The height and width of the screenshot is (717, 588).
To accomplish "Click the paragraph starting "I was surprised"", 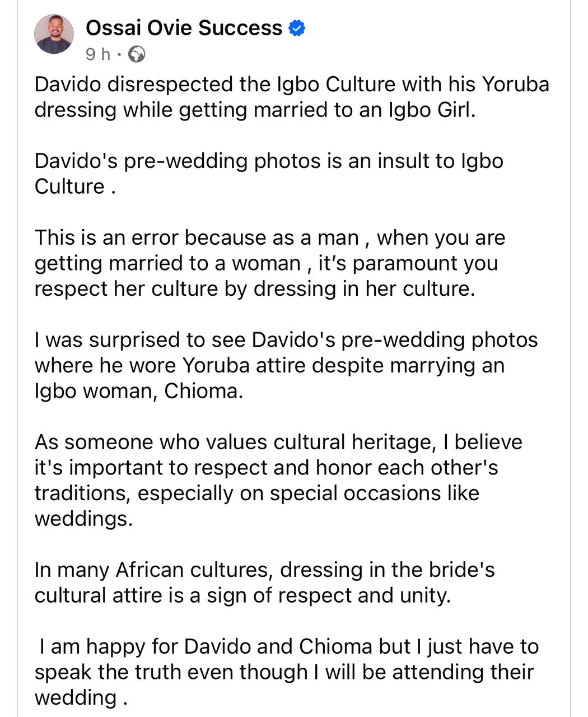I will tap(286, 340).
